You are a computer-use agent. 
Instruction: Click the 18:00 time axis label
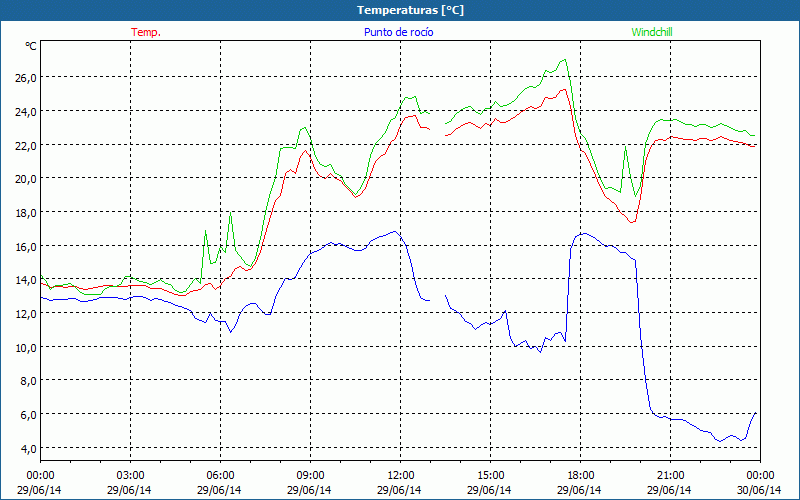tap(581, 476)
